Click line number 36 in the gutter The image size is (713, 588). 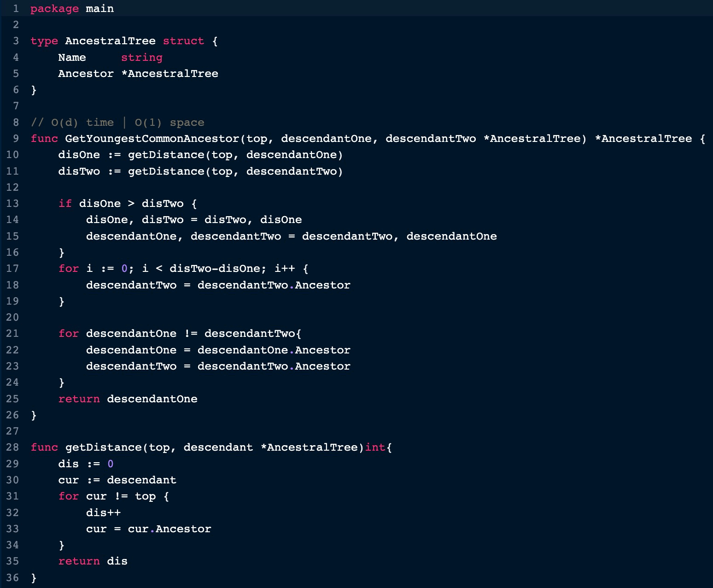pyautogui.click(x=12, y=577)
